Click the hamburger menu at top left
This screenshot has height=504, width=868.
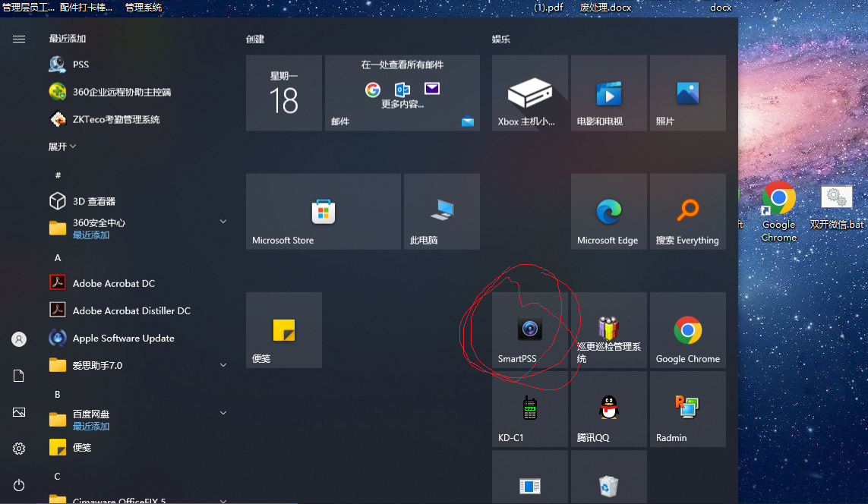tap(19, 39)
